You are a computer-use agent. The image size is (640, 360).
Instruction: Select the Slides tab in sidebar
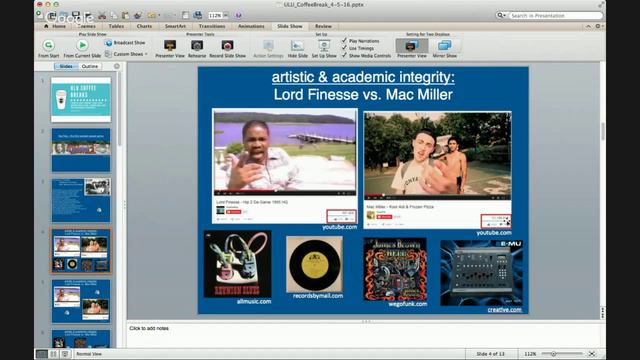pos(66,66)
